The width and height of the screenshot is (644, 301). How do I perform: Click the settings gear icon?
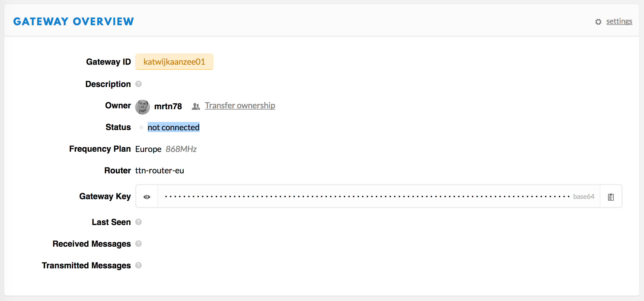coord(598,22)
